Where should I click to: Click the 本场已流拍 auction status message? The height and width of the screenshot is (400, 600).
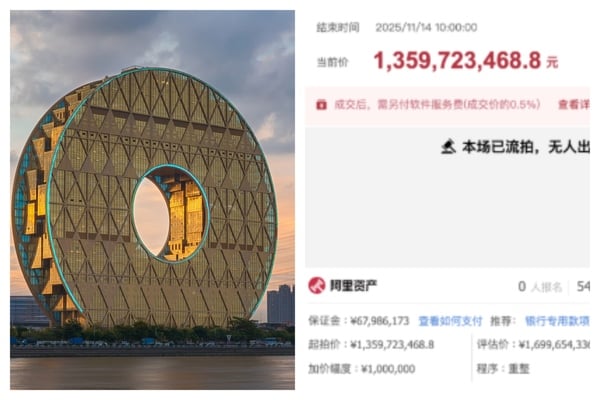515,147
